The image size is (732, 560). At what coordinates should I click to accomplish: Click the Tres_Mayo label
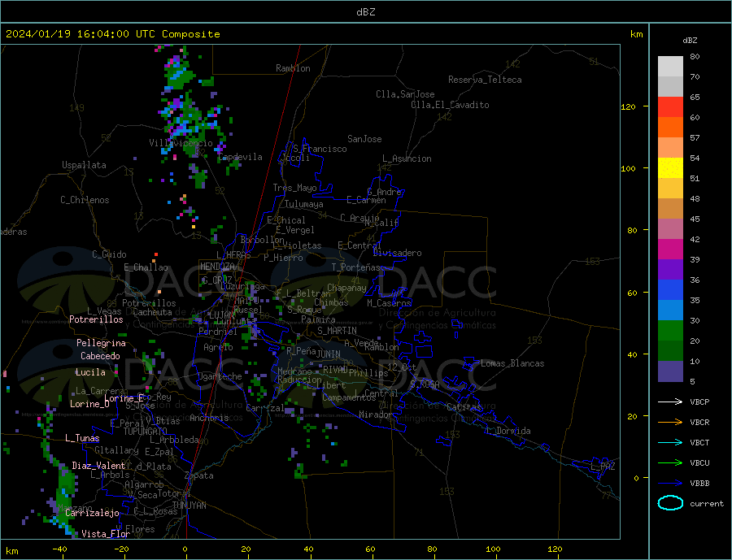pos(294,188)
